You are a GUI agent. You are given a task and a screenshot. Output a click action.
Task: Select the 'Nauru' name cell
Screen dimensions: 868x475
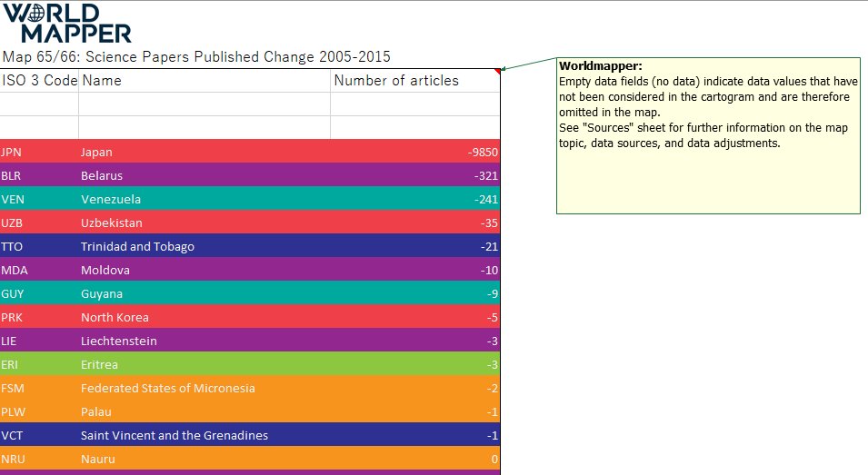click(205, 459)
